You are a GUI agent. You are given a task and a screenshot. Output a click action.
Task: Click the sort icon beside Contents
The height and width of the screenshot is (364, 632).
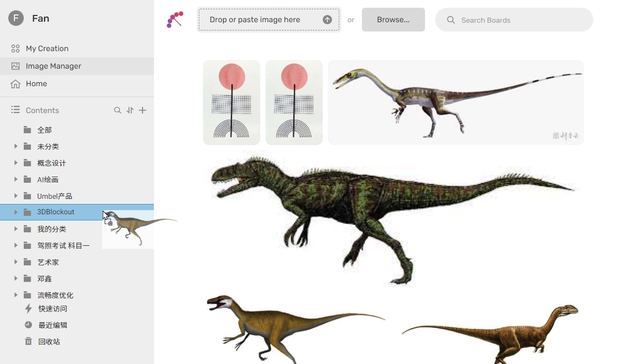coord(130,110)
